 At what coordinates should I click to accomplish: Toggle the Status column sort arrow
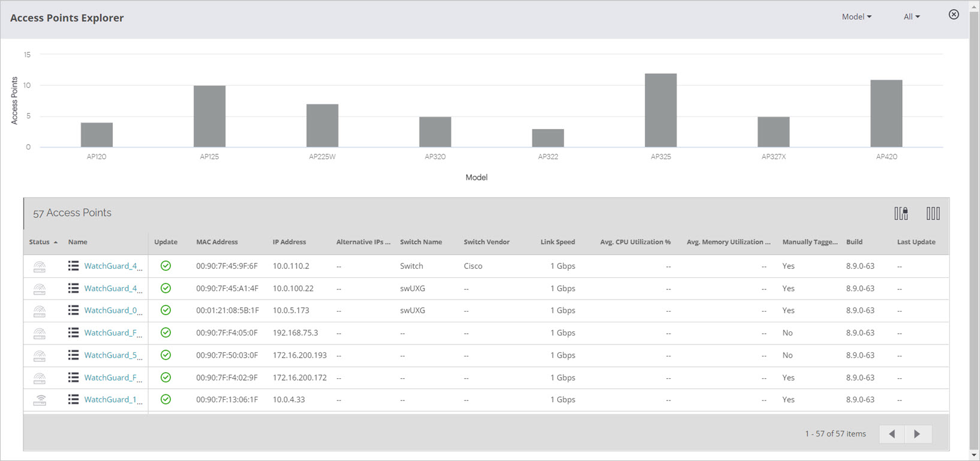point(56,243)
